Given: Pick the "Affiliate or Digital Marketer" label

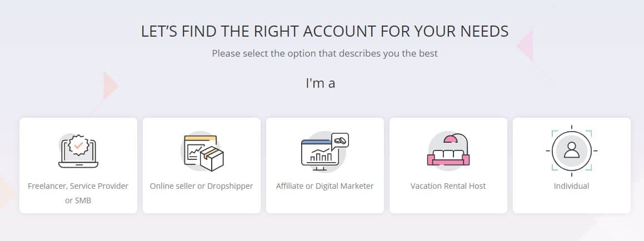Looking at the screenshot, I should [x=325, y=186].
